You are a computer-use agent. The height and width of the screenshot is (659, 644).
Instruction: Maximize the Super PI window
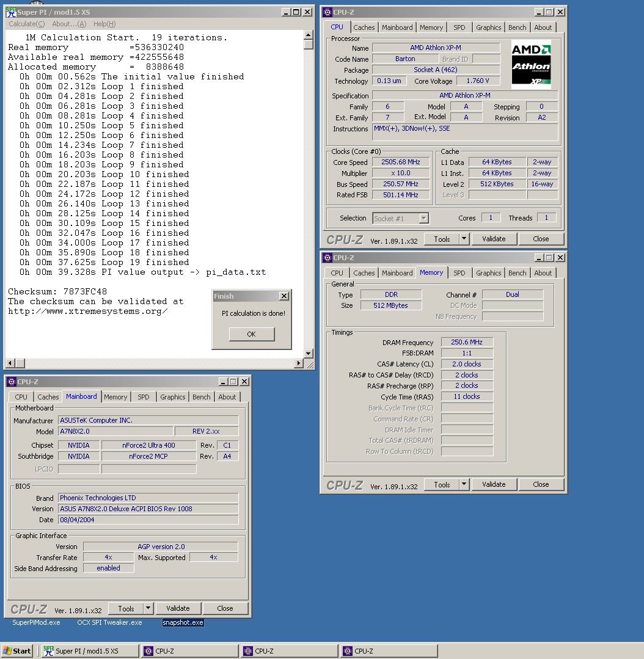point(296,12)
